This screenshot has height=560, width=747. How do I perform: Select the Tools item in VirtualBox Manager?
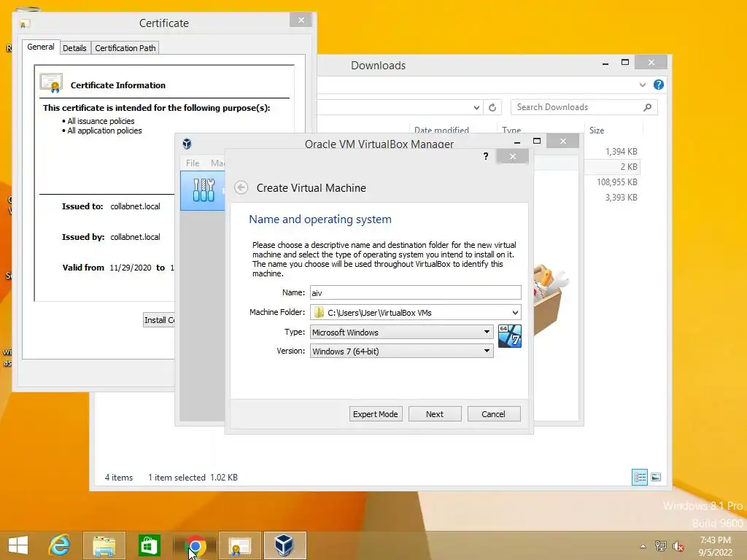coord(203,190)
